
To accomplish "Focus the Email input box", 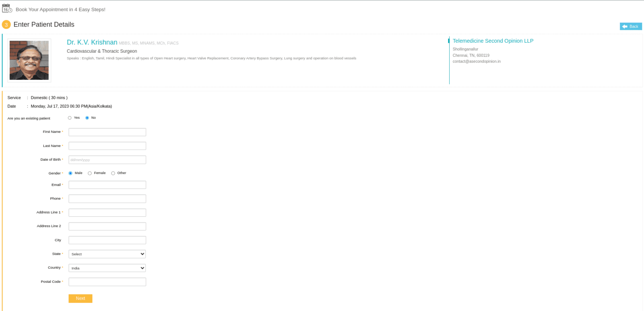I will click(107, 185).
